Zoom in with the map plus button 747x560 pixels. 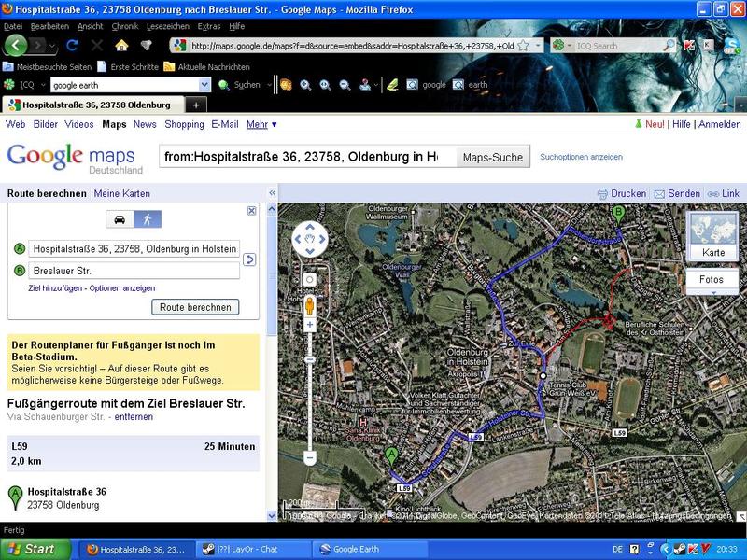tap(310, 325)
